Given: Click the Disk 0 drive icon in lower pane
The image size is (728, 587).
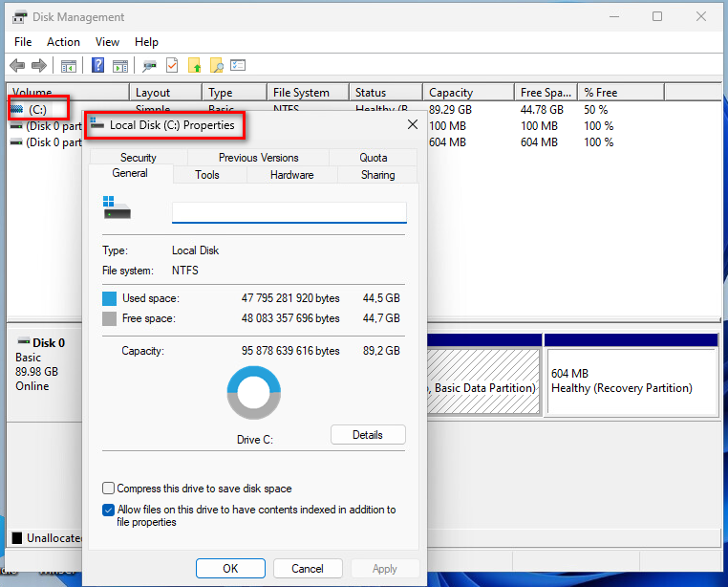Looking at the screenshot, I should point(23,341).
